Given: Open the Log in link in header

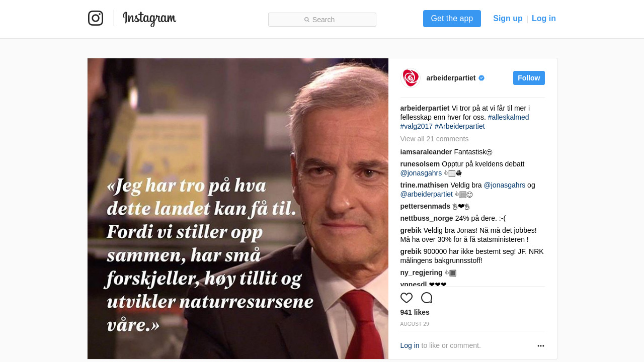Looking at the screenshot, I should click(x=544, y=19).
